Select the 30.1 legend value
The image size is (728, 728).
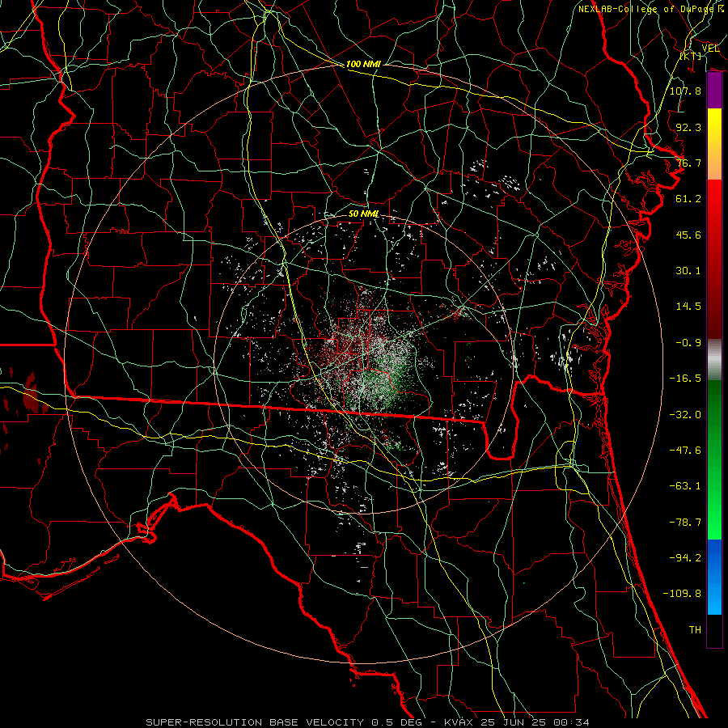click(x=688, y=271)
